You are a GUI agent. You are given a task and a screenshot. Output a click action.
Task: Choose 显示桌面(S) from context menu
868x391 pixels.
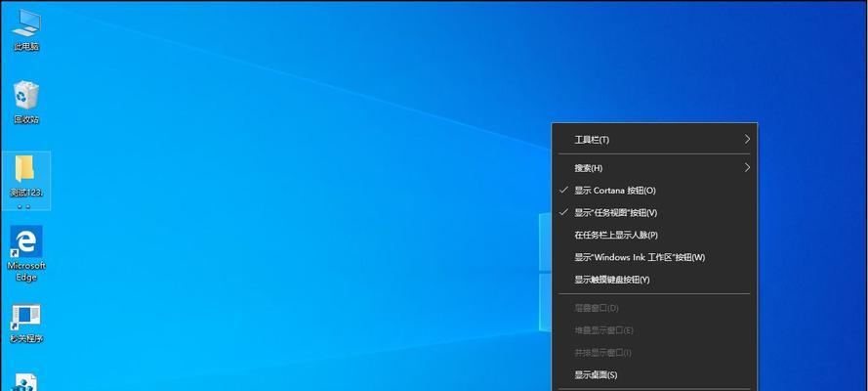[x=654, y=375]
